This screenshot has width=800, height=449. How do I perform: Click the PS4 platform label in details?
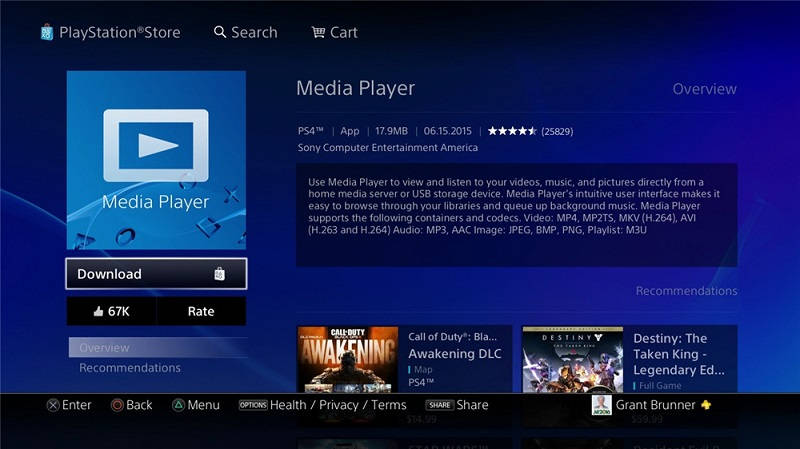311,131
